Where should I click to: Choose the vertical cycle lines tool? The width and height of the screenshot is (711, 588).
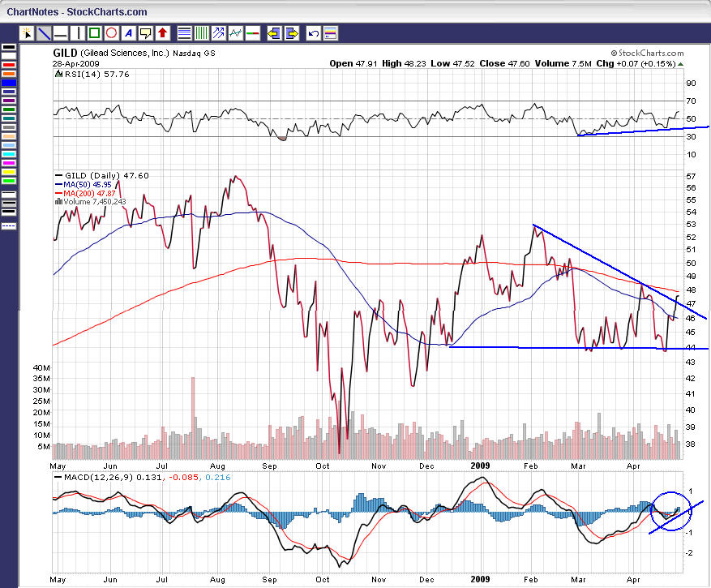[201, 33]
